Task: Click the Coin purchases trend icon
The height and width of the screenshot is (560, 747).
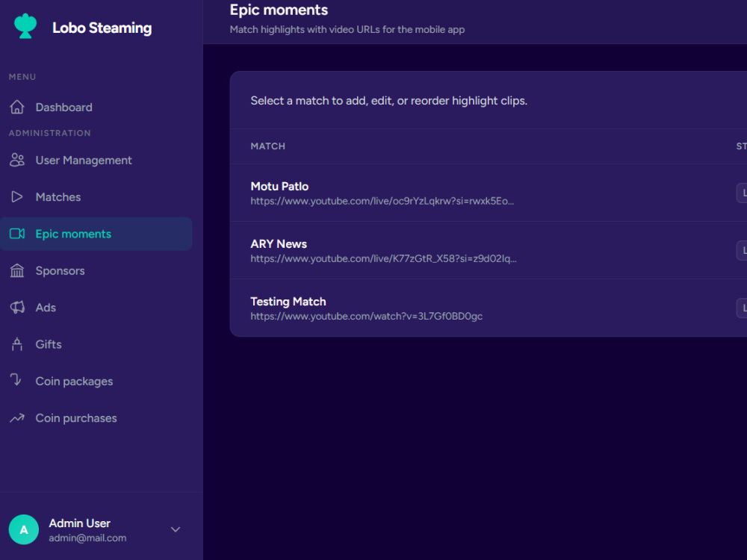Action: point(17,418)
